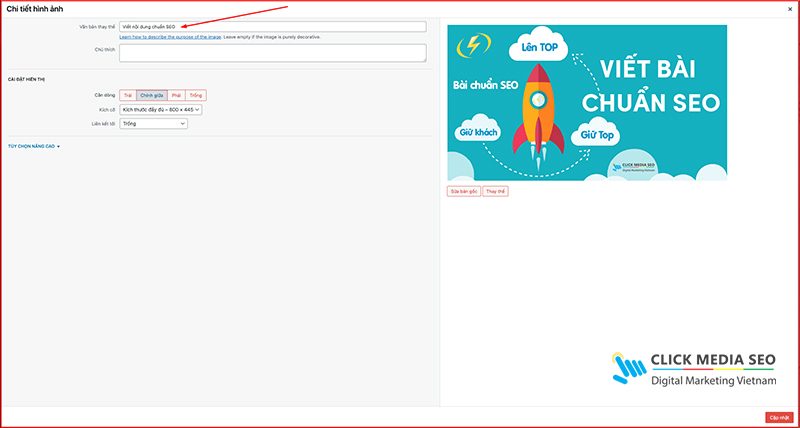Screen dimensions: 800x428
Task: Select the Trống alignment option
Action: [x=196, y=95]
